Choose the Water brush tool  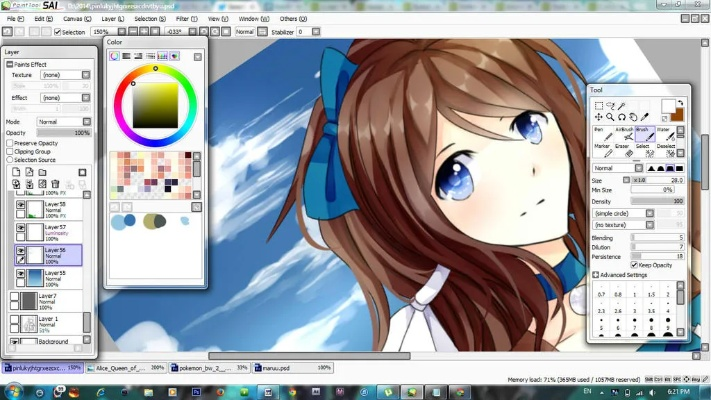(x=666, y=135)
